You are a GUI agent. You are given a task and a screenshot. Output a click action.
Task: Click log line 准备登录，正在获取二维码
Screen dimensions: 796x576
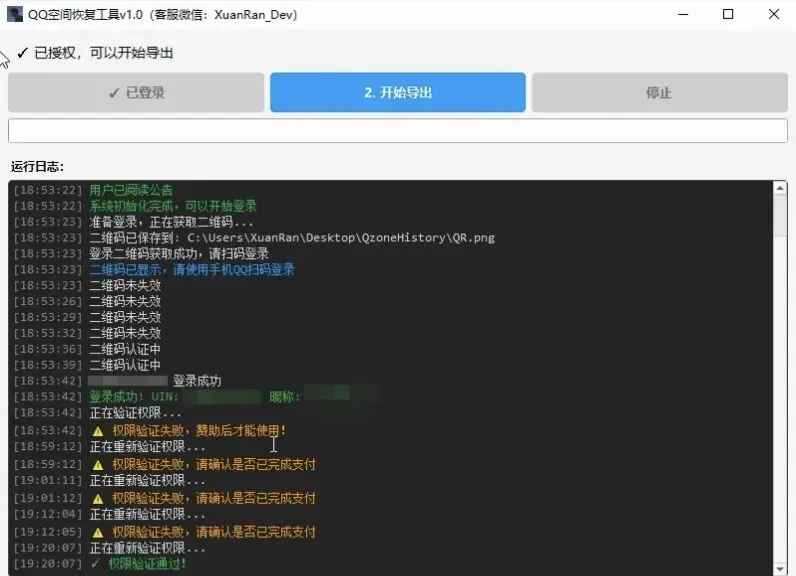tap(171, 222)
